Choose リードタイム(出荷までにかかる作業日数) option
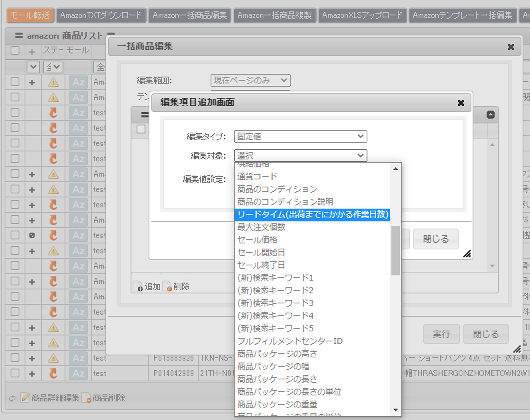530x420 pixels. tap(312, 215)
